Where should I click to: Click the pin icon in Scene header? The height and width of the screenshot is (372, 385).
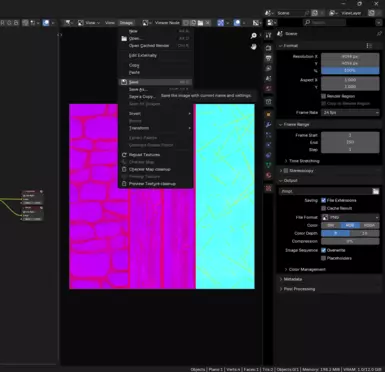[379, 34]
